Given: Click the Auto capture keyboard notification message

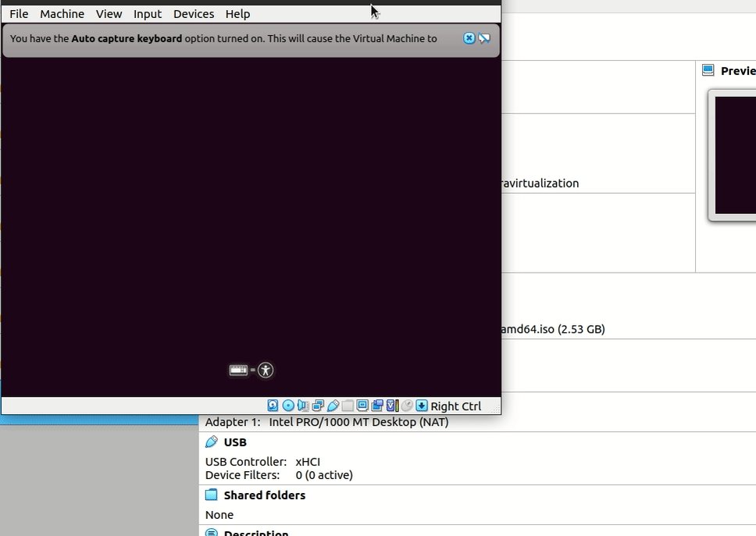Looking at the screenshot, I should (223, 38).
